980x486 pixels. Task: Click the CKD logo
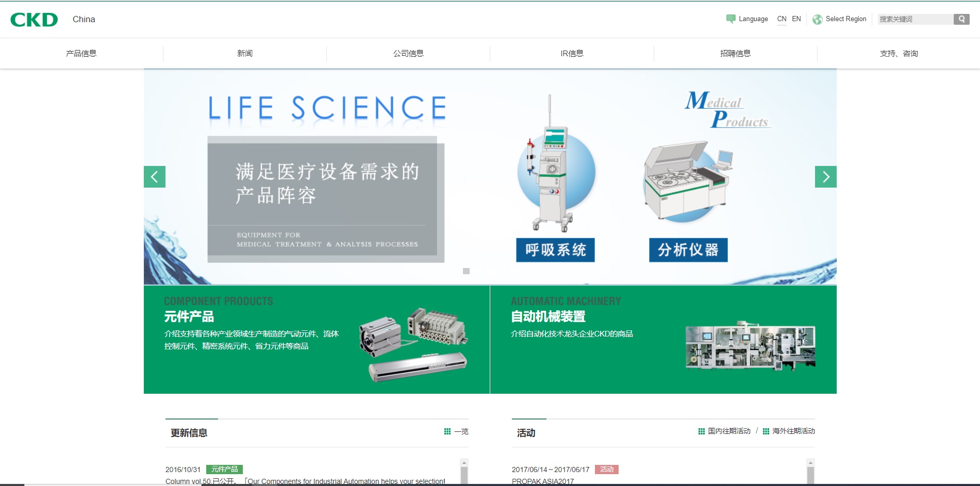click(x=33, y=19)
